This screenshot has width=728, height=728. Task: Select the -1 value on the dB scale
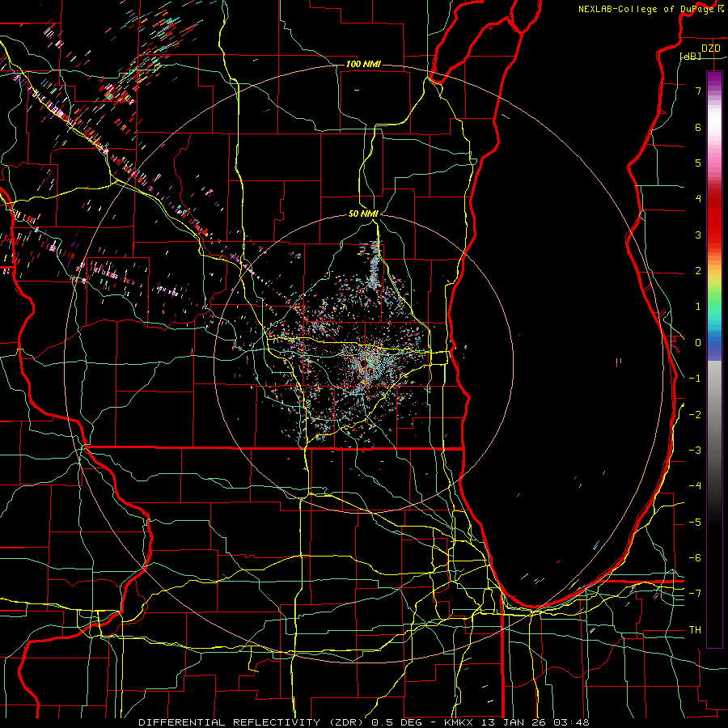click(695, 379)
